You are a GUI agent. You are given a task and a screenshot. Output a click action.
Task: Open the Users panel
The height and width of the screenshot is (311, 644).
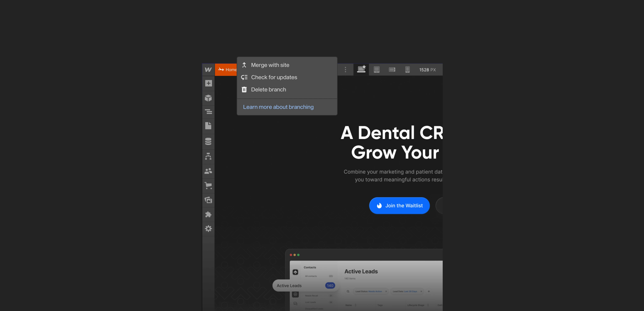tap(208, 171)
